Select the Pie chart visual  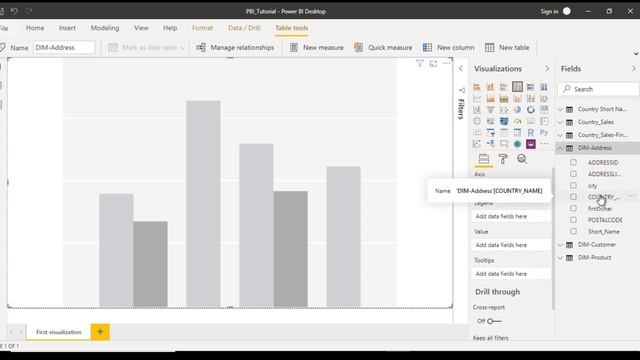pos(517,110)
